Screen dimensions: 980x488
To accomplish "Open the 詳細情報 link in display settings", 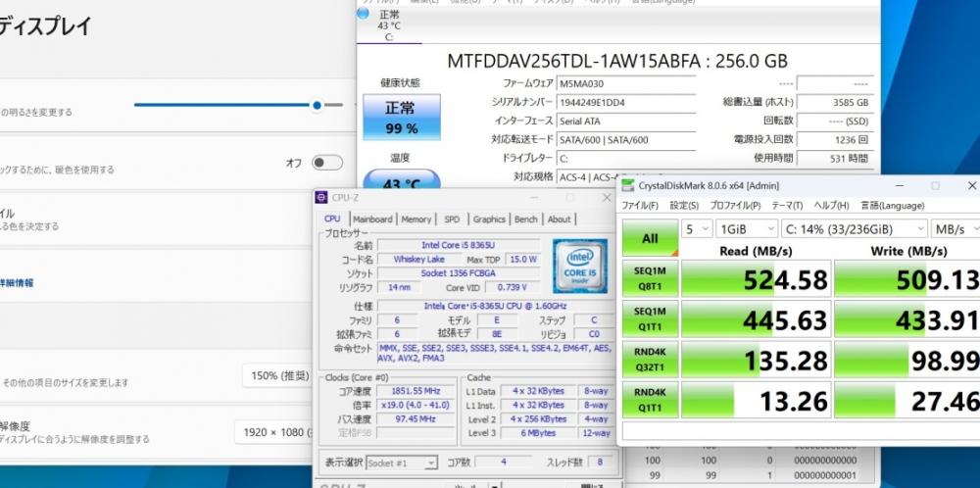I will (x=16, y=283).
